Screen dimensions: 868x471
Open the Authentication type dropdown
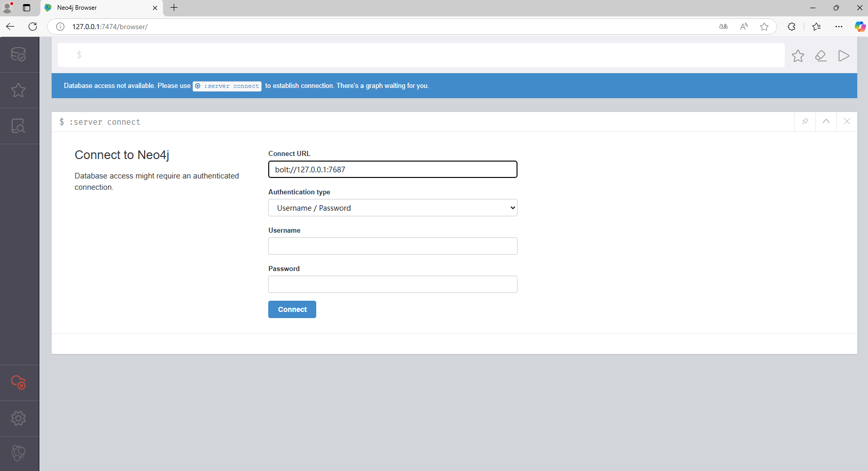point(393,208)
